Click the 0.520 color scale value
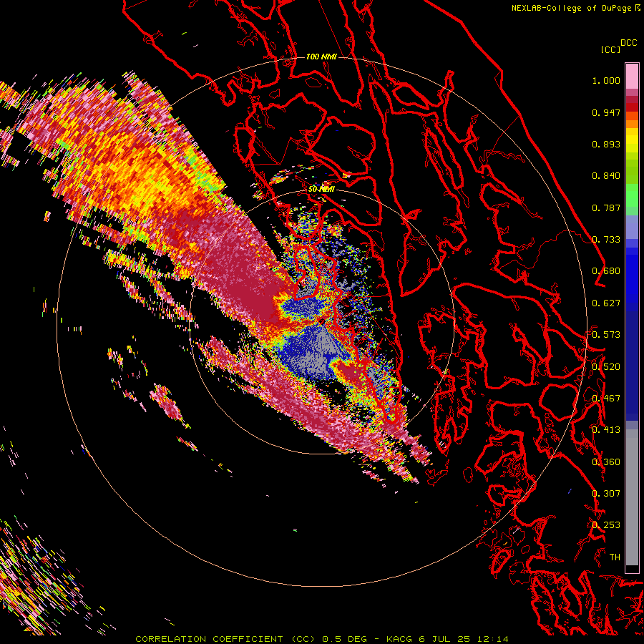The height and width of the screenshot is (644, 644). point(606,367)
